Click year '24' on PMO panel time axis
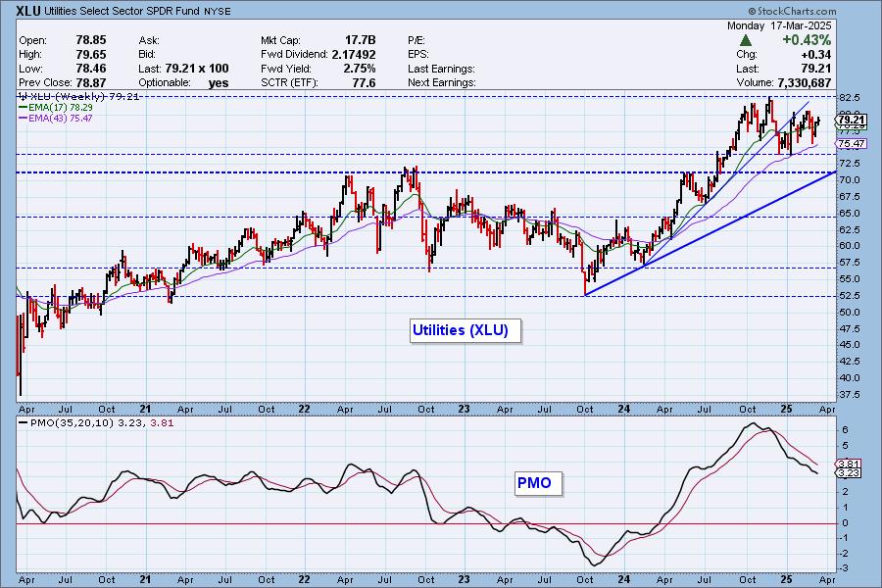Image resolution: width=882 pixels, height=588 pixels. [x=623, y=579]
